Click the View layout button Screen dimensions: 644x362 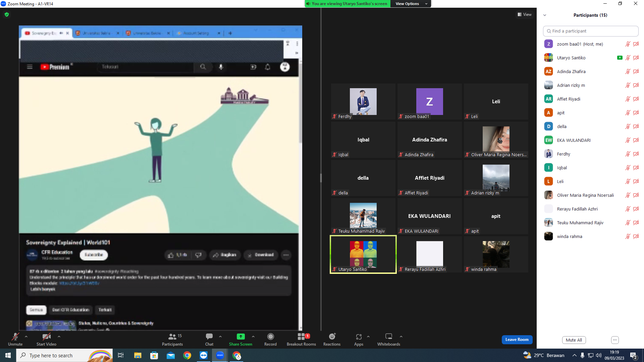pos(525,14)
